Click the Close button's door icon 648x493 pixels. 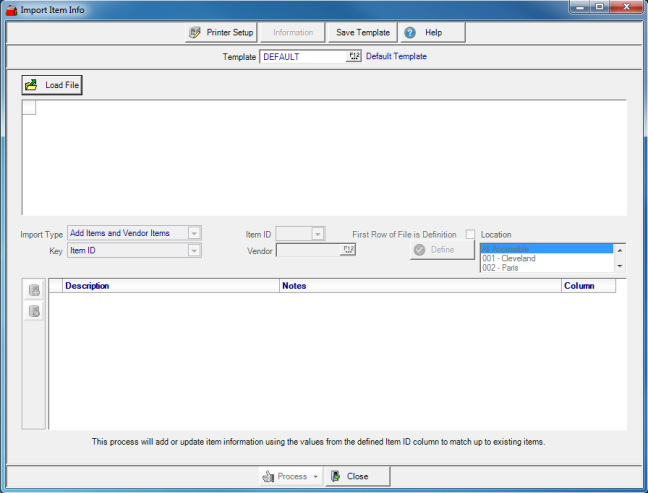coord(335,476)
